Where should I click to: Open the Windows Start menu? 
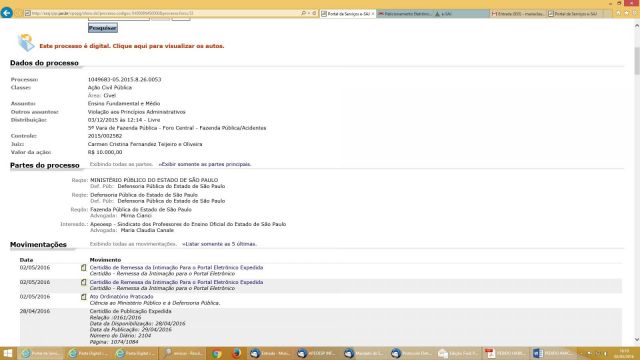coord(8,353)
